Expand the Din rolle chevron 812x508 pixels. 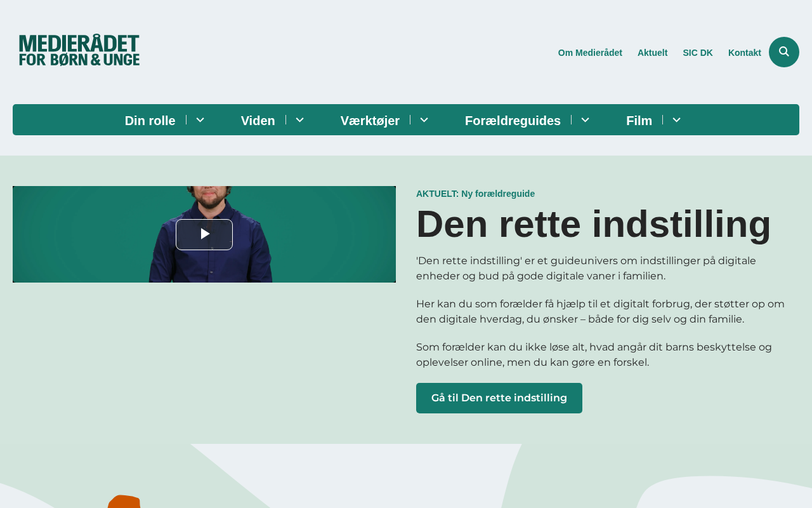click(200, 120)
